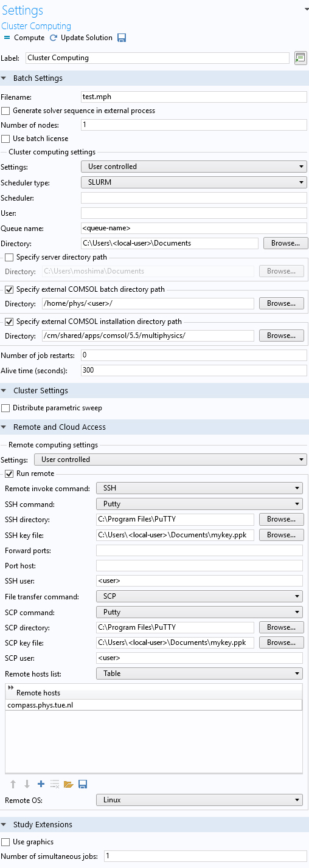Image resolution: width=309 pixels, height=868 pixels.
Task: Click the Port host input field
Action: (x=199, y=566)
